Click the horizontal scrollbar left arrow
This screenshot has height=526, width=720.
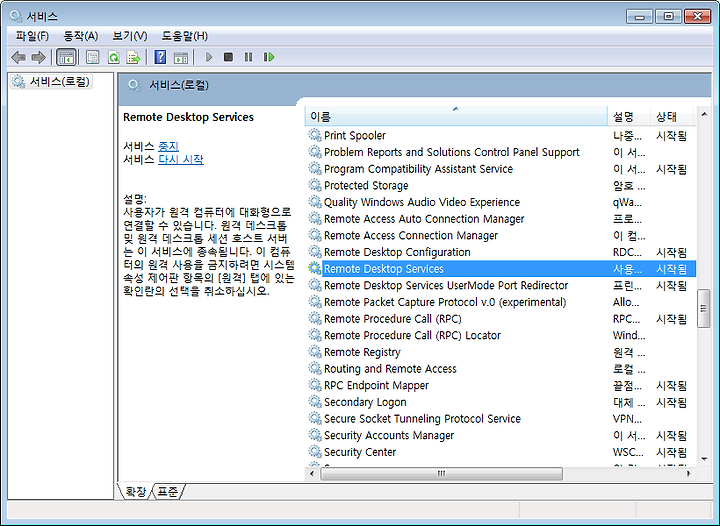click(x=312, y=473)
